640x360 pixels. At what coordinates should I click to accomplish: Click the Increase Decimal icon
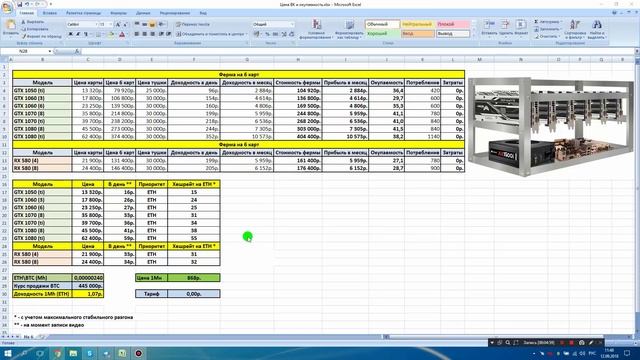[x=284, y=34]
